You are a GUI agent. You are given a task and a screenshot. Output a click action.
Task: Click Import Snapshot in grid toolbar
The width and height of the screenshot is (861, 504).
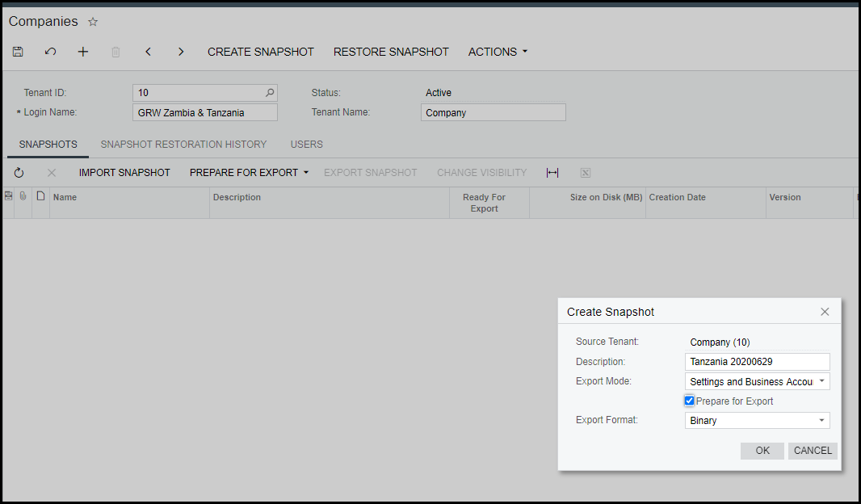(x=124, y=173)
